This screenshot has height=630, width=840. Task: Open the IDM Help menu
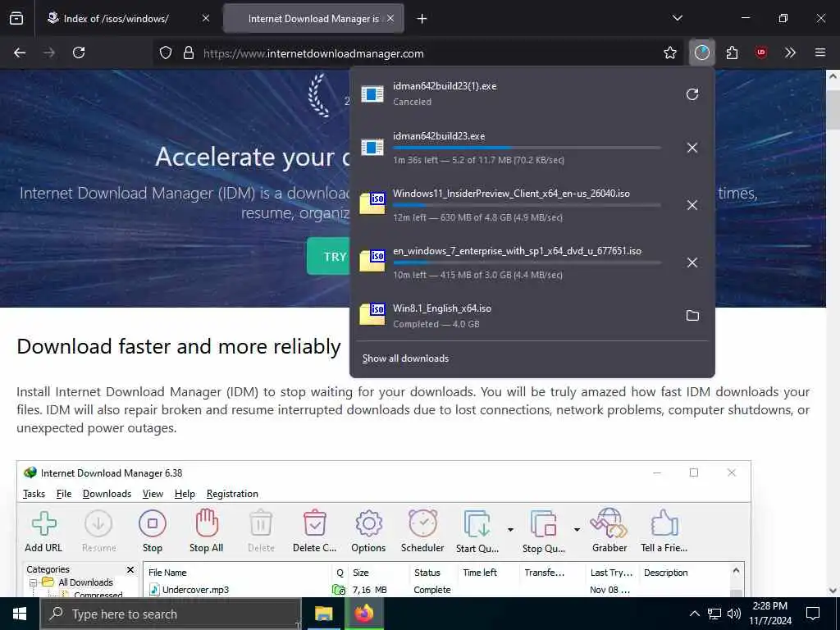185,493
